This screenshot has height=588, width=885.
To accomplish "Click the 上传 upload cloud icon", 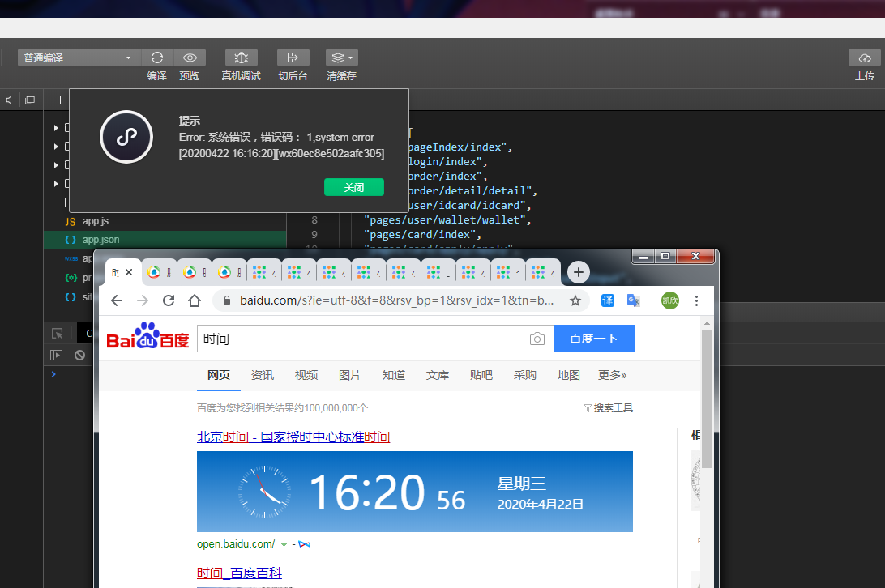I will click(x=864, y=58).
